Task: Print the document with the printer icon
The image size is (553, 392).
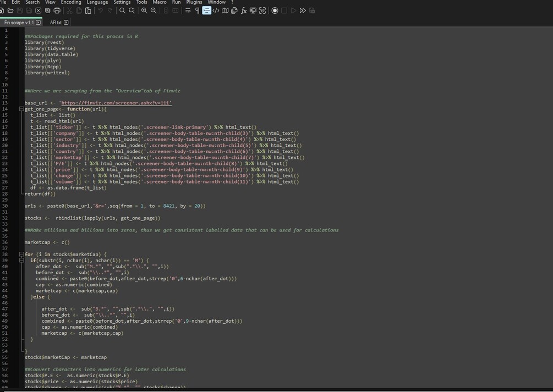Action: pyautogui.click(x=57, y=10)
